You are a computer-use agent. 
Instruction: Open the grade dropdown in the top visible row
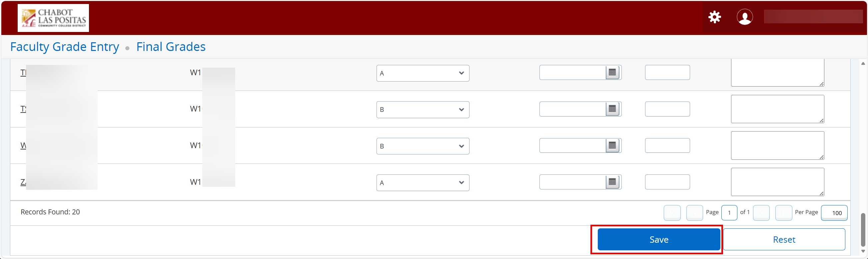[423, 73]
